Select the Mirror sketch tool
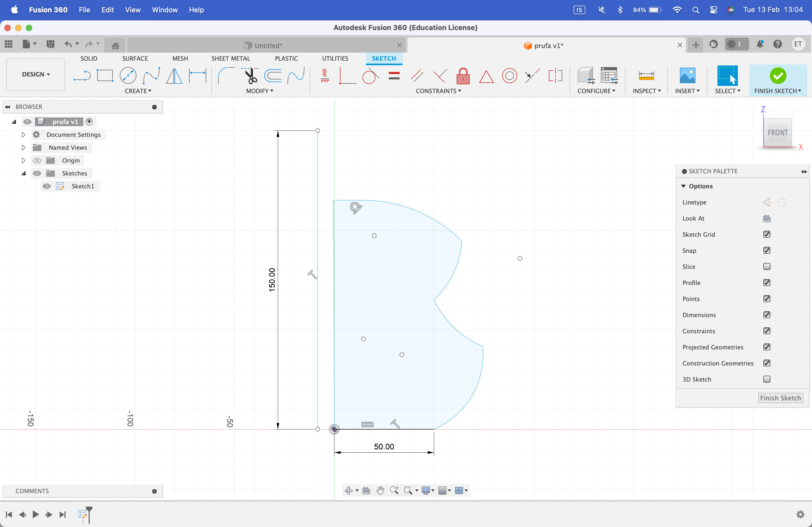This screenshot has width=812, height=527. [x=174, y=76]
